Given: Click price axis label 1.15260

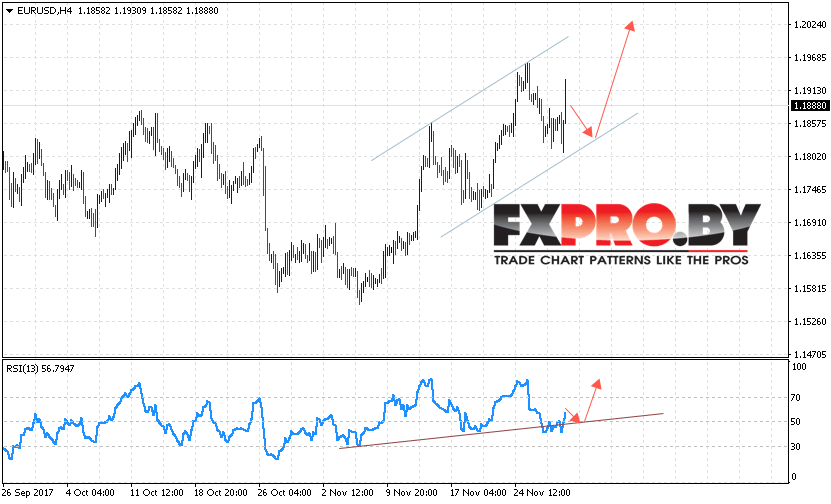Looking at the screenshot, I should pos(810,322).
